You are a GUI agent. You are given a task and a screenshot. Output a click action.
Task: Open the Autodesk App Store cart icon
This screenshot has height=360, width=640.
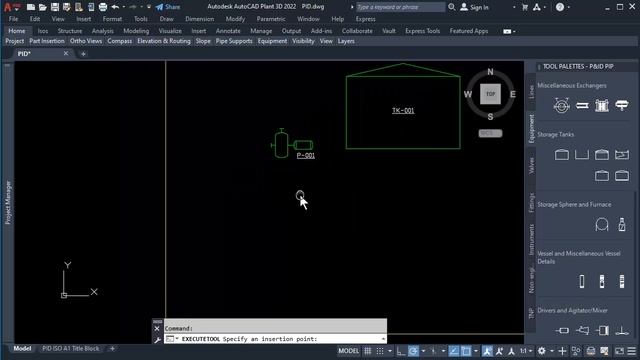(x=525, y=7)
